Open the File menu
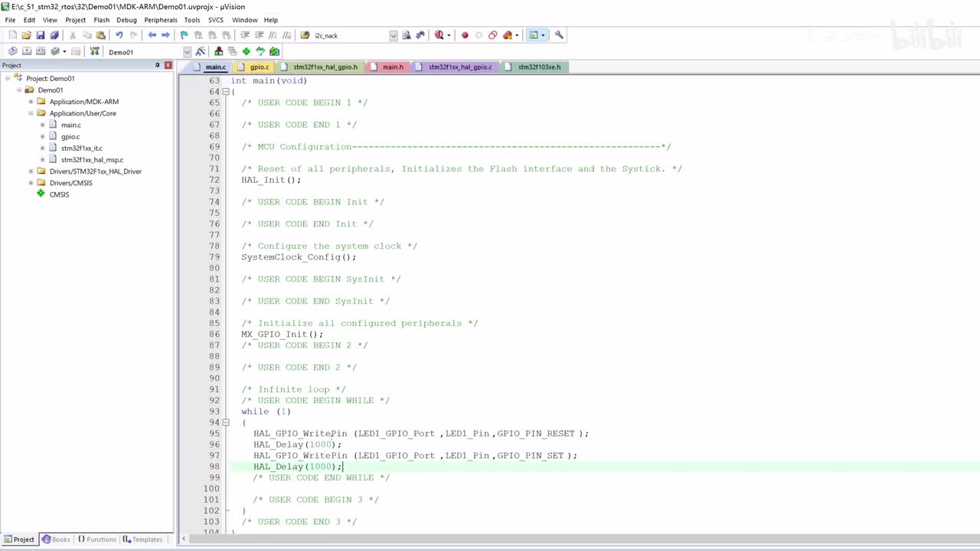The width and height of the screenshot is (980, 551). tap(10, 20)
